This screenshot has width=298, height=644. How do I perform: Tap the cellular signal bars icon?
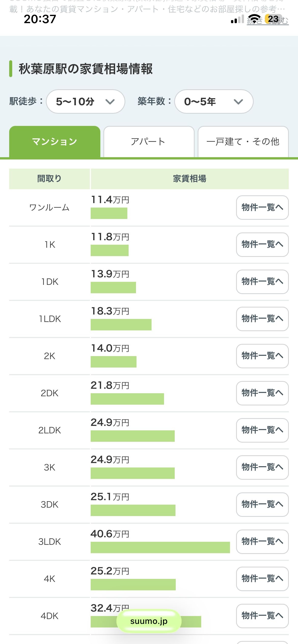coord(237,19)
